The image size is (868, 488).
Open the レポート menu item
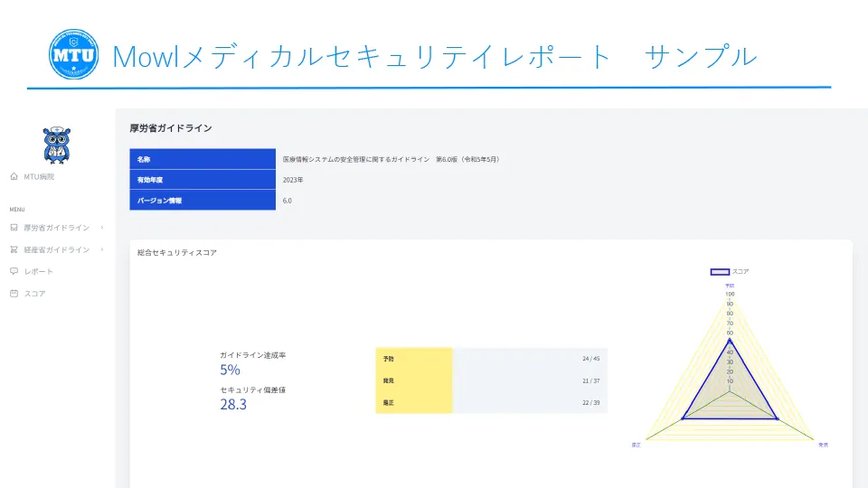pos(39,271)
